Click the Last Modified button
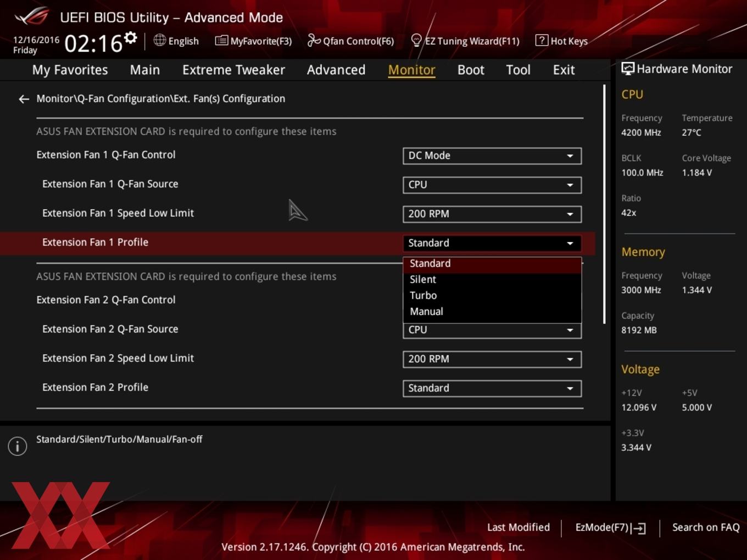 (518, 527)
